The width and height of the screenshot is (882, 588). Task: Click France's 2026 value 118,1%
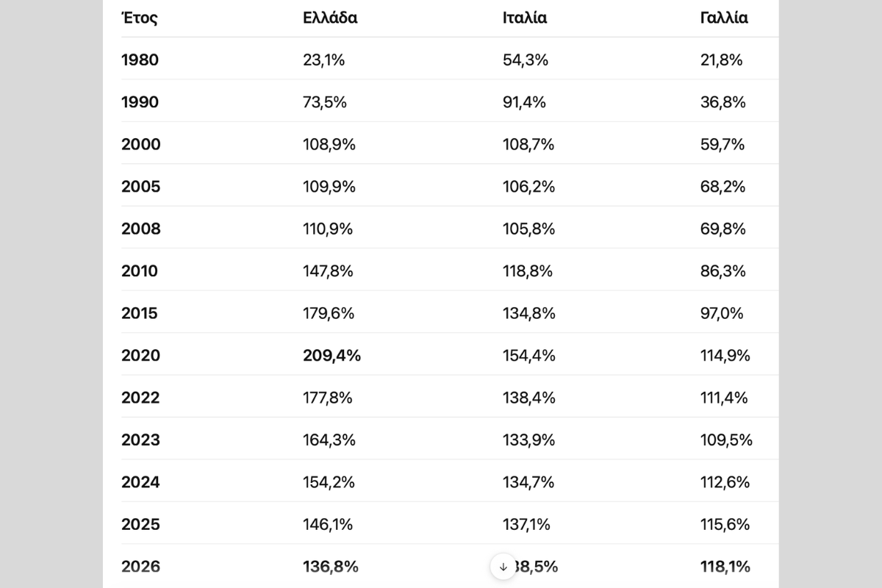725,567
